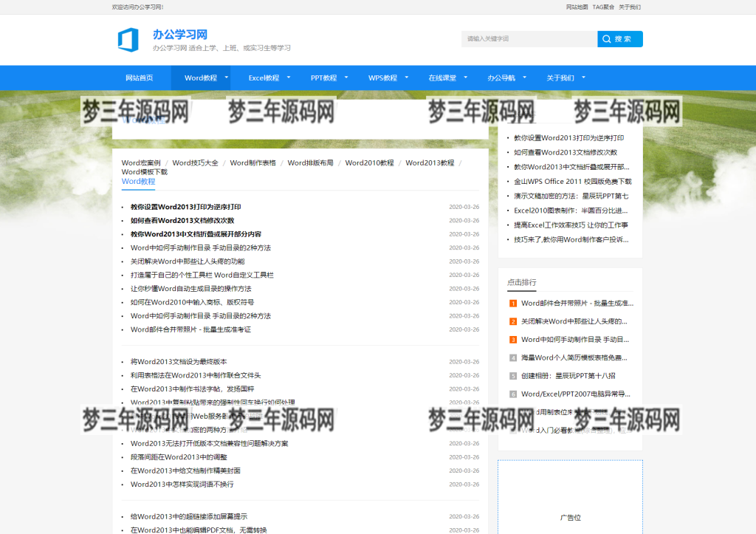
Task: Expand dropdown arrow next to WPS教程
Action: (x=407, y=77)
